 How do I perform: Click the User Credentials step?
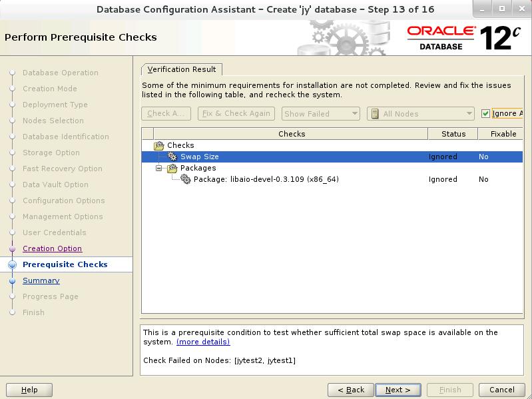point(55,232)
